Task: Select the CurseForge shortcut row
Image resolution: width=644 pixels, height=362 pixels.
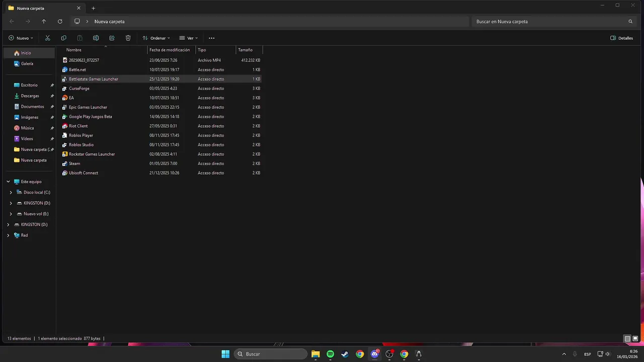Action: point(161,88)
